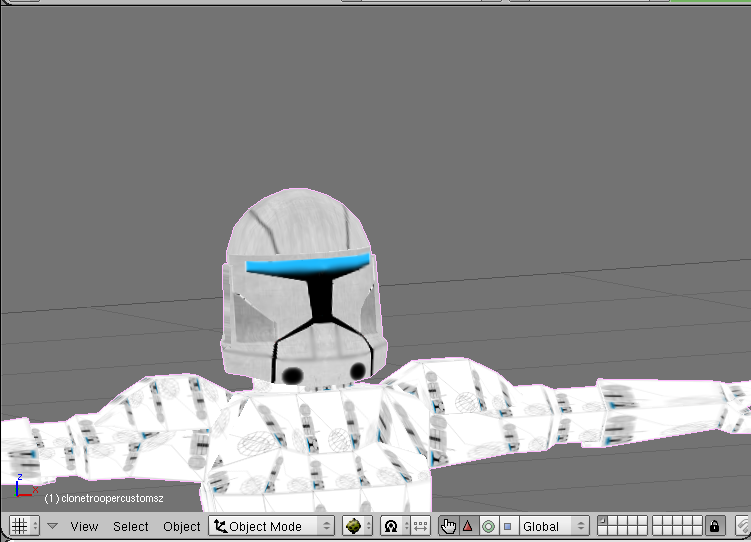This screenshot has height=542, width=751.
Task: Toggle the lock layers to scene padlock
Action: tap(714, 526)
